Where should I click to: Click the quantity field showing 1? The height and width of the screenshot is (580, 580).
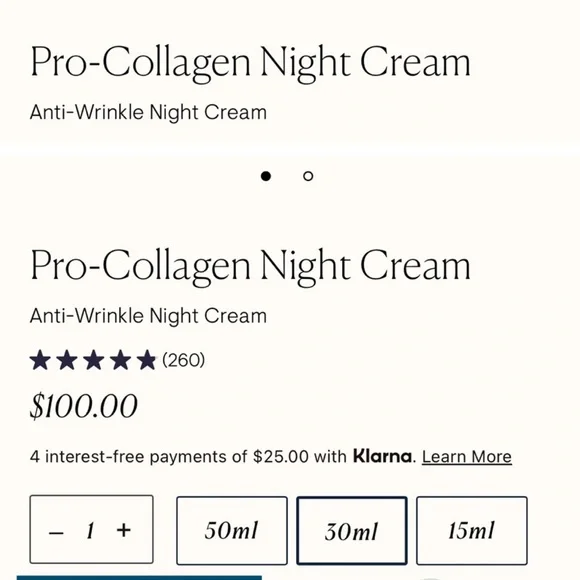click(90, 531)
